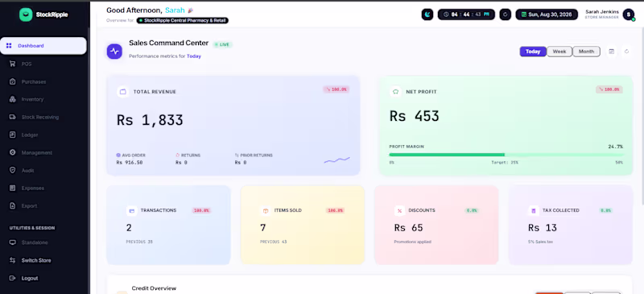Click the PREVIOUS 35 transactions text

click(139, 242)
